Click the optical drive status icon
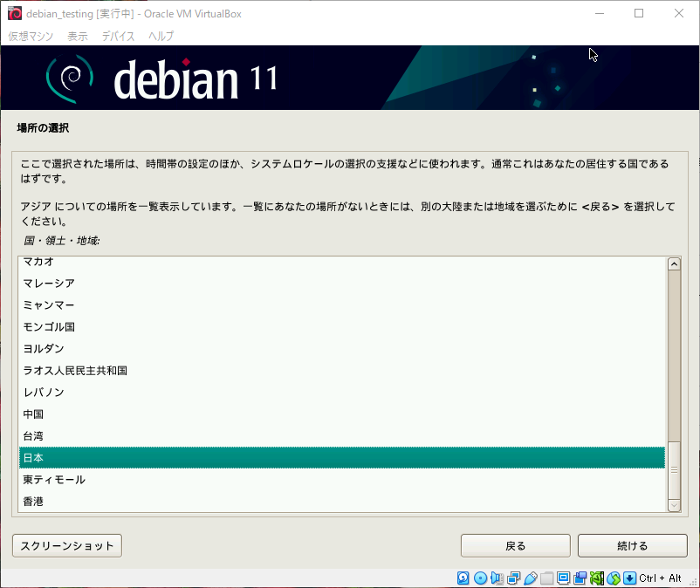This screenshot has height=588, width=700. point(480,578)
